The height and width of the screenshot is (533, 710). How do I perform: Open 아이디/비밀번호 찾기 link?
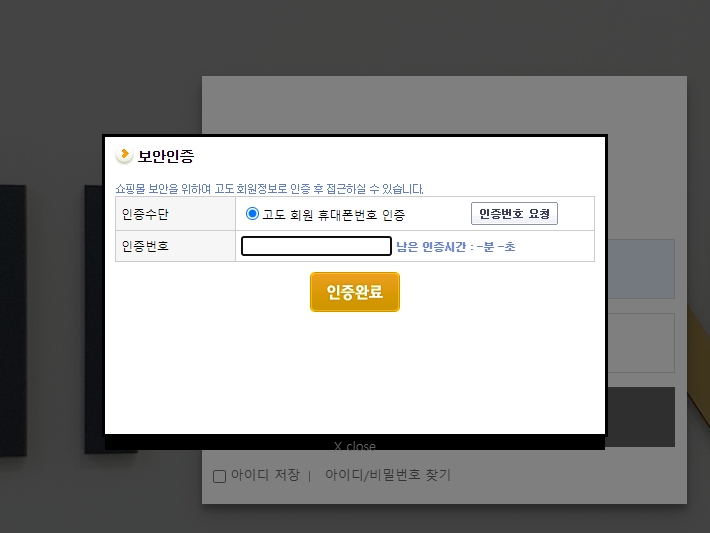click(388, 475)
